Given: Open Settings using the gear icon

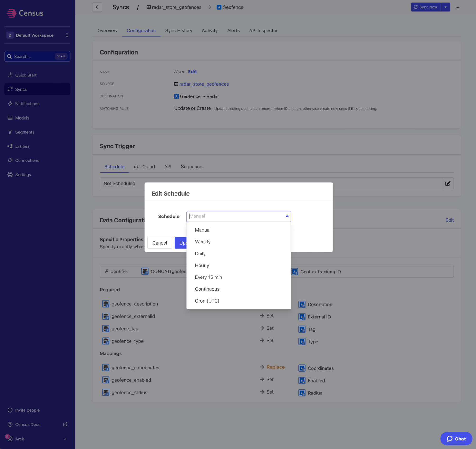Looking at the screenshot, I should click(10, 175).
